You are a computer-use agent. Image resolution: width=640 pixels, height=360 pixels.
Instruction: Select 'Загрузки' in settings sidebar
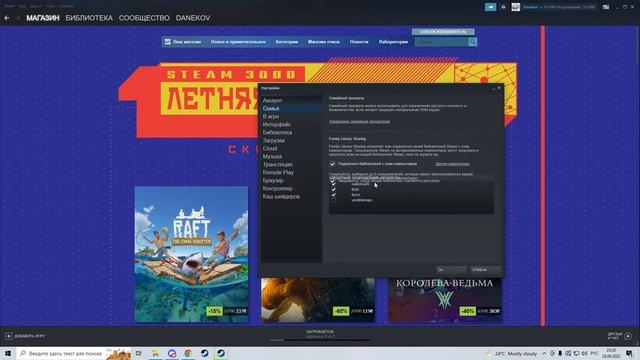click(291, 140)
